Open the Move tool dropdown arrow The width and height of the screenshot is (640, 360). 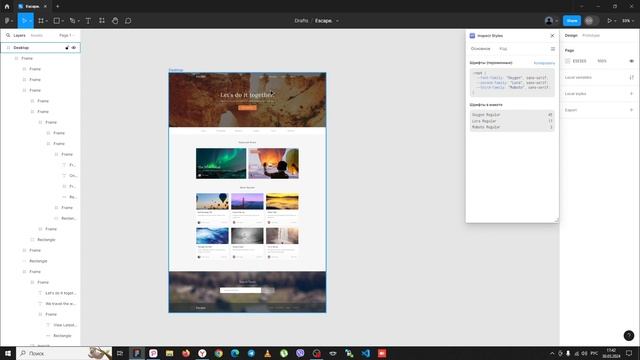coord(30,21)
